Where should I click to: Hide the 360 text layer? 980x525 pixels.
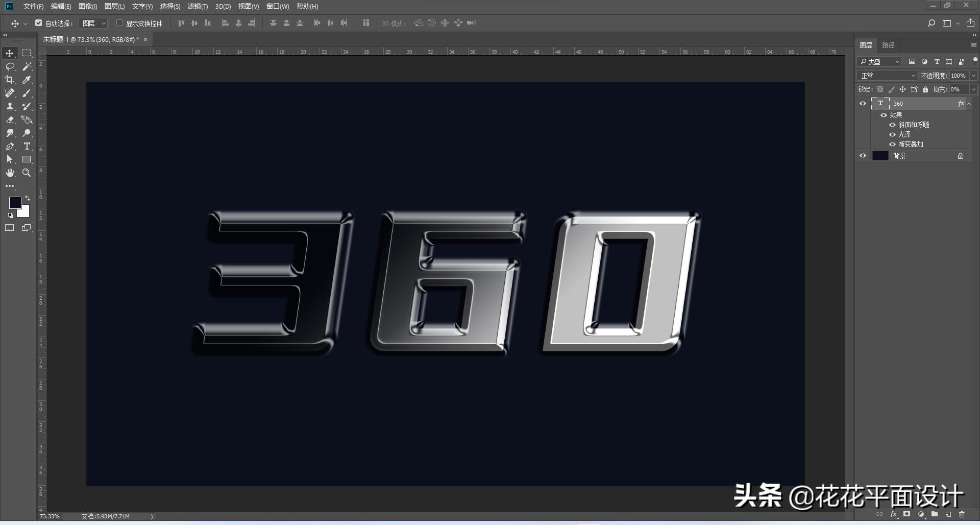point(863,103)
